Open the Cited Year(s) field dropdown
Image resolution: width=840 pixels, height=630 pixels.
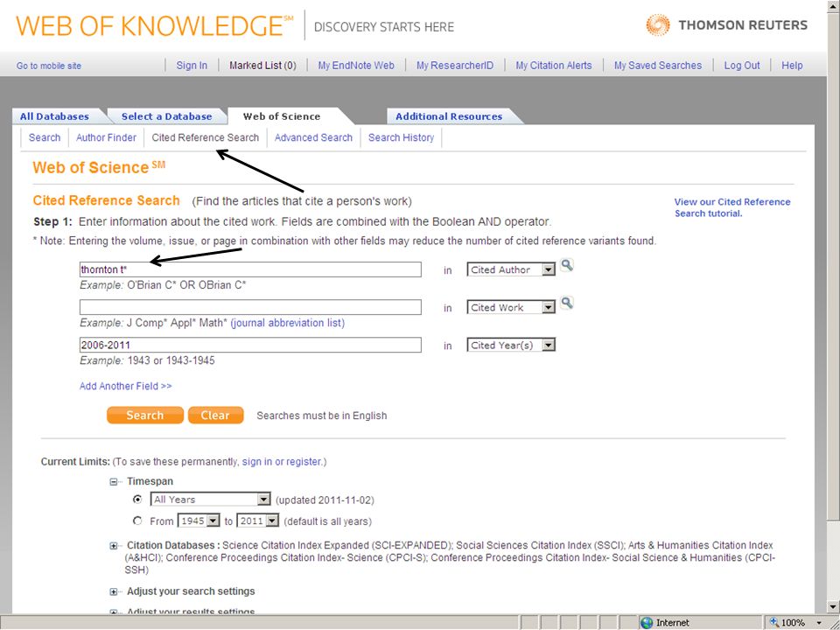click(548, 346)
